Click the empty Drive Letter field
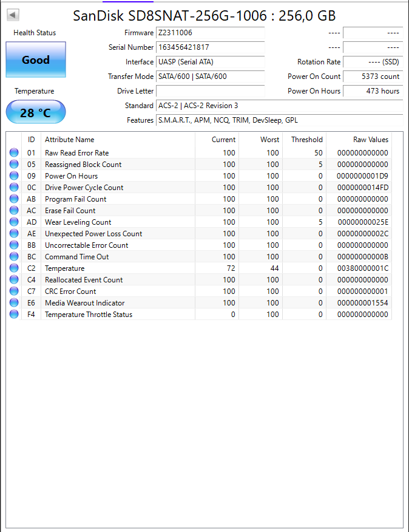This screenshot has height=532, width=409. click(211, 91)
